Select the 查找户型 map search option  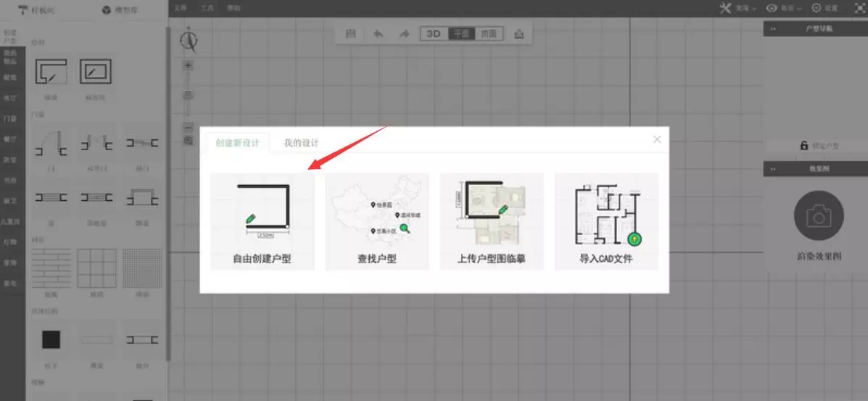376,221
